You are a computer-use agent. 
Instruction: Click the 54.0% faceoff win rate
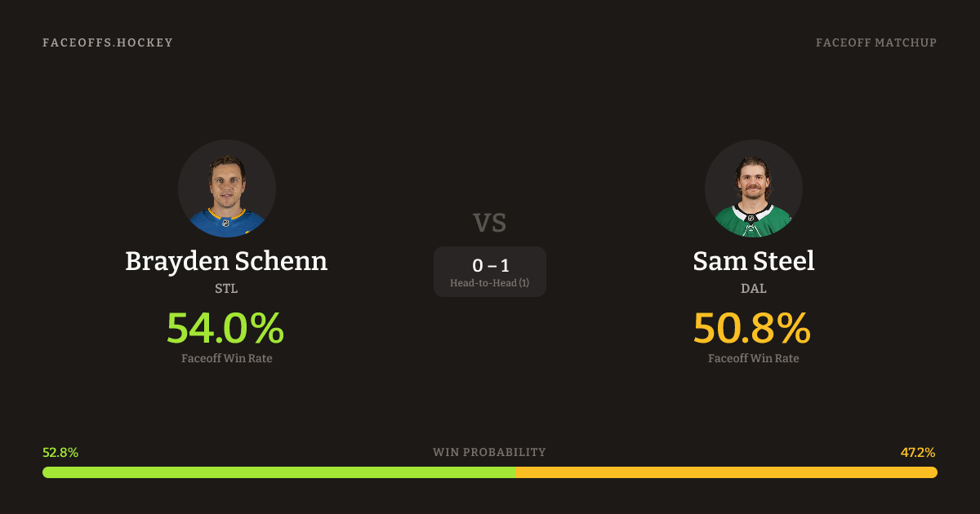(225, 328)
